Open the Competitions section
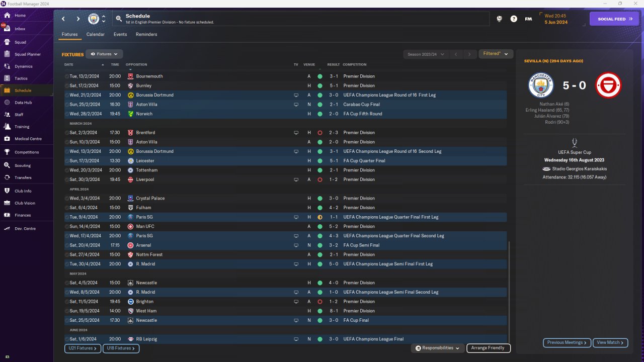Image resolution: width=644 pixels, height=362 pixels. (x=27, y=152)
